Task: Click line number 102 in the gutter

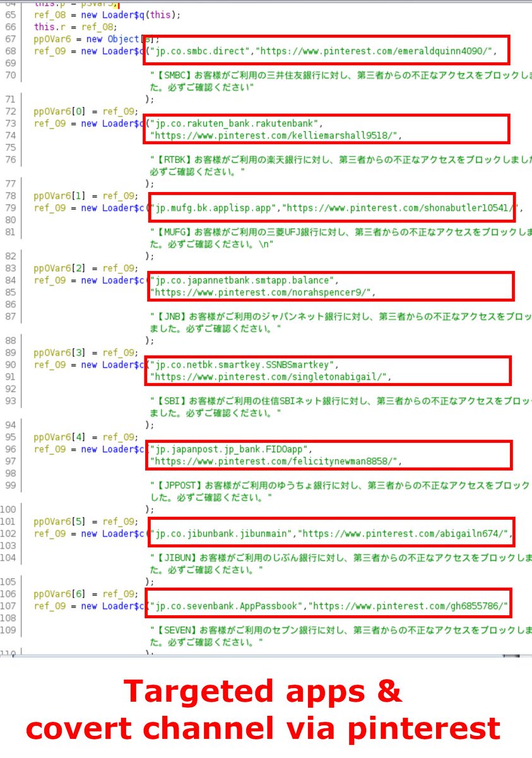Action: [9, 534]
